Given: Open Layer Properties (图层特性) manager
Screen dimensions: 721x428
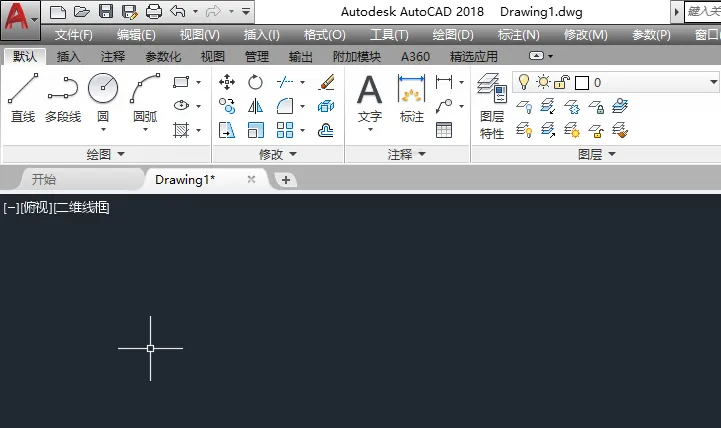Looking at the screenshot, I should [492, 106].
